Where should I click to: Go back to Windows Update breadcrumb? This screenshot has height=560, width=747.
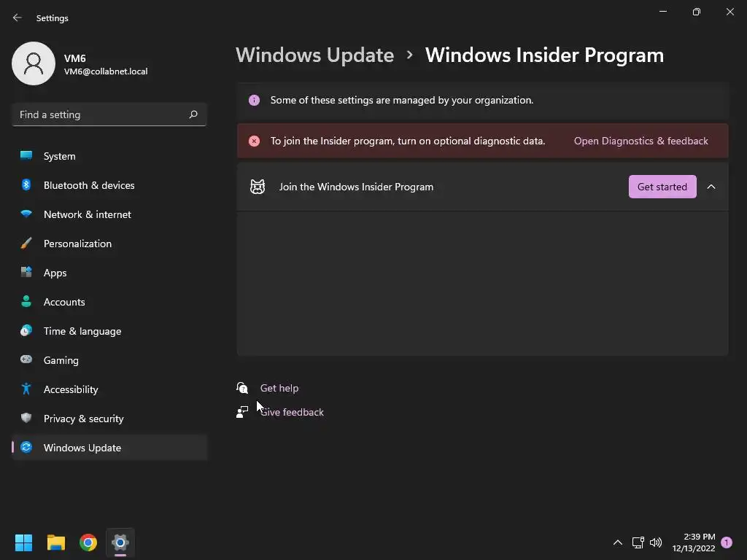tap(314, 55)
